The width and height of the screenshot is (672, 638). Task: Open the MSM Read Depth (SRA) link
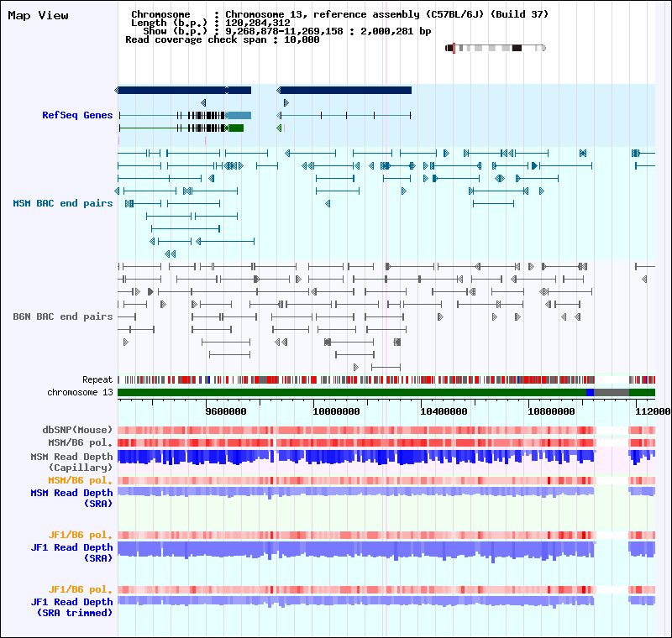(71, 498)
